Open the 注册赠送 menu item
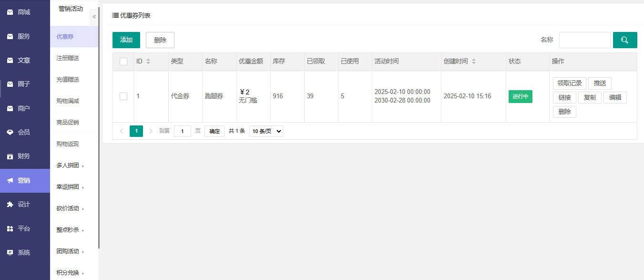The width and height of the screenshot is (644, 280). pyautogui.click(x=68, y=58)
